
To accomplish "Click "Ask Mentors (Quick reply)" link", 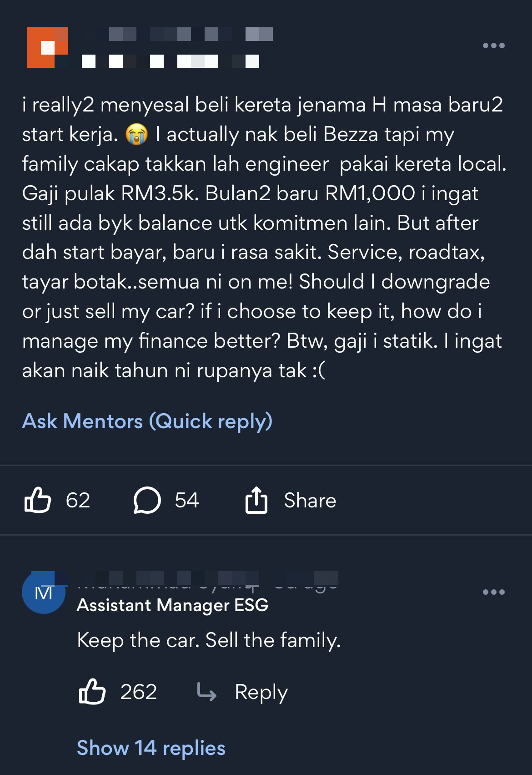I will (x=147, y=421).
